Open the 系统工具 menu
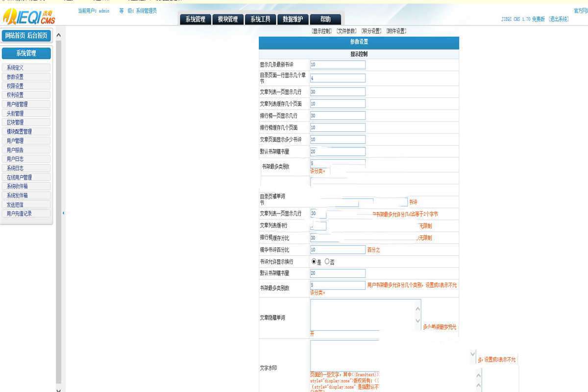The image size is (588, 392). point(260,19)
